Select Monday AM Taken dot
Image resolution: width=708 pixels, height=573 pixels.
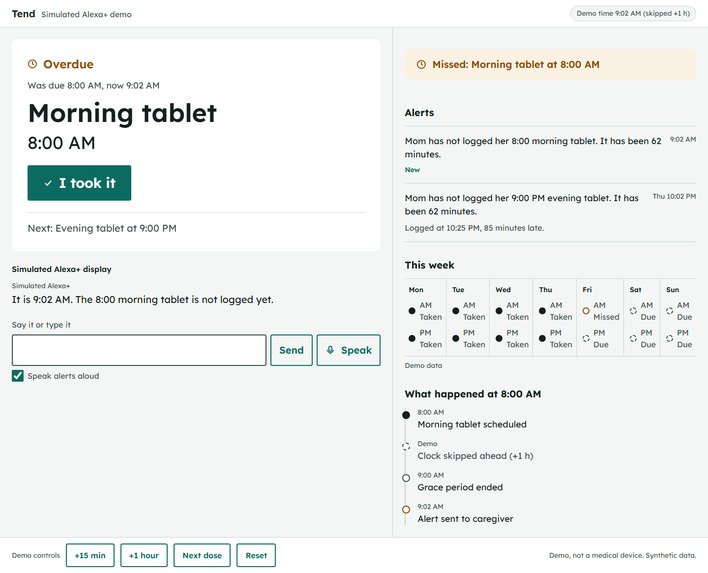click(x=412, y=311)
